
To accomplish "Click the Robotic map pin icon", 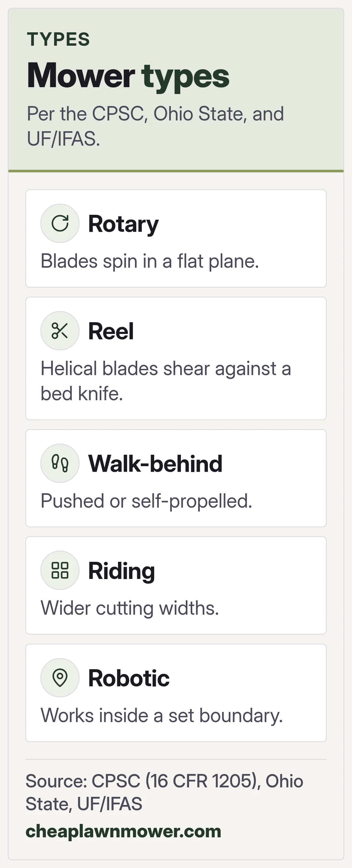I will (x=60, y=677).
